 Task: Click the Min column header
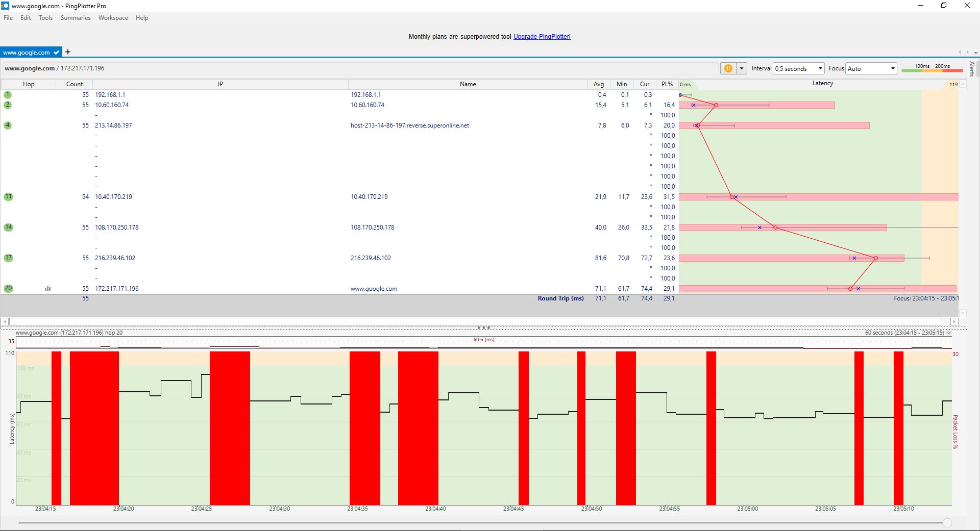tap(622, 84)
